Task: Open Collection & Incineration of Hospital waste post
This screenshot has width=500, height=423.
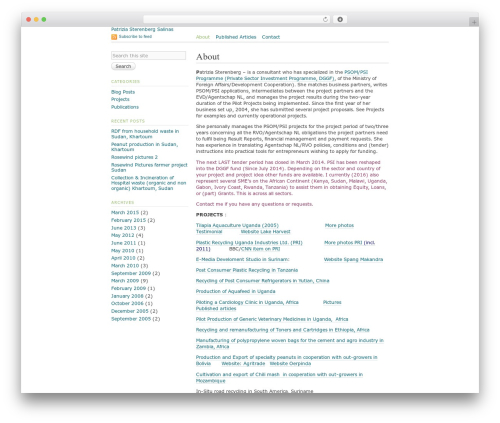Action: click(x=149, y=183)
